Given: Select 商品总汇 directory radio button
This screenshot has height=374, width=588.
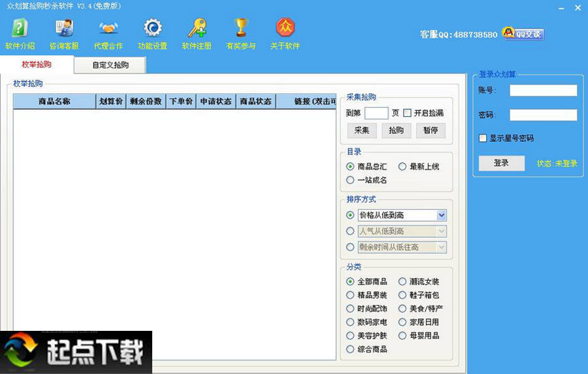Looking at the screenshot, I should [350, 166].
